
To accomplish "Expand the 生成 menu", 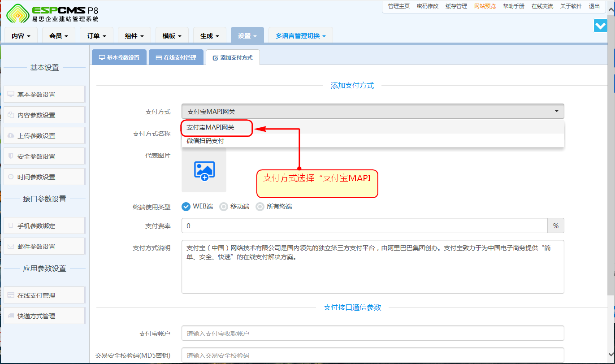I will click(x=210, y=35).
